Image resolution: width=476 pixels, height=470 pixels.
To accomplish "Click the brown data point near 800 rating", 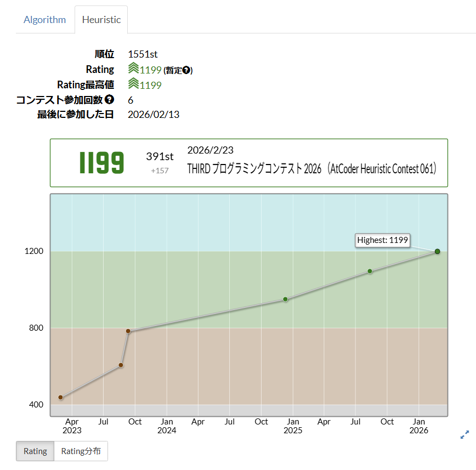I will (128, 331).
